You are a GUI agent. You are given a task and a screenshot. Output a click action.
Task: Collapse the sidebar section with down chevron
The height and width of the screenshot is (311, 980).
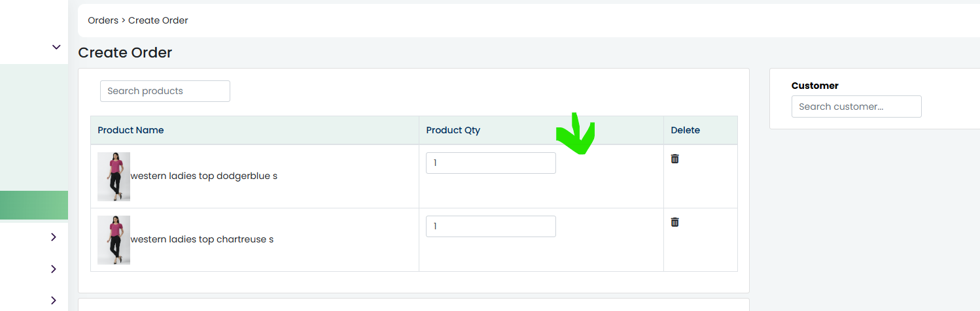point(56,47)
